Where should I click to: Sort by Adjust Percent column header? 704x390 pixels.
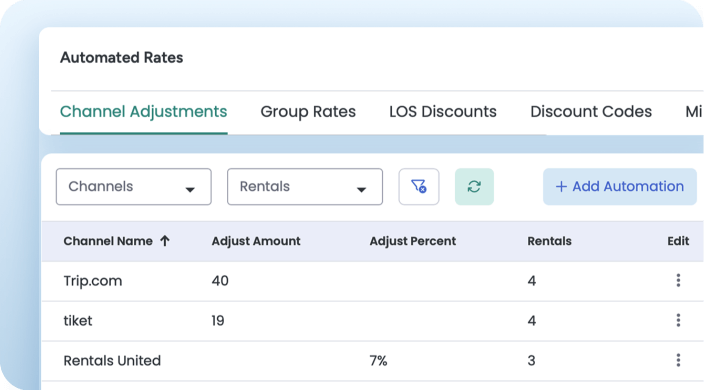[413, 241]
